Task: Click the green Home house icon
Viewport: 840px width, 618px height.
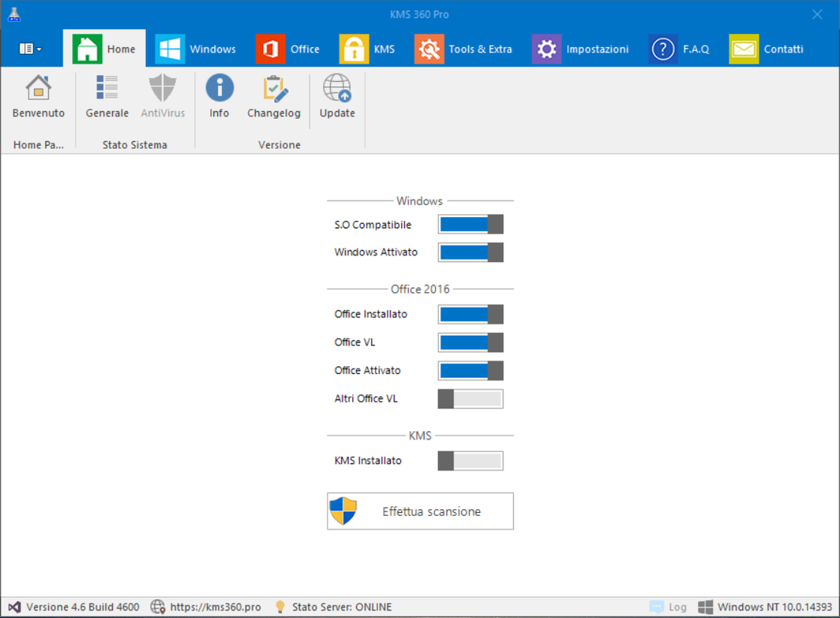Action: (87, 49)
